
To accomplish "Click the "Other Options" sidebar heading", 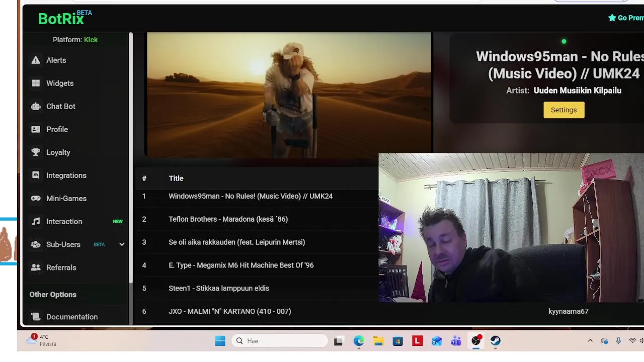I will (53, 295).
